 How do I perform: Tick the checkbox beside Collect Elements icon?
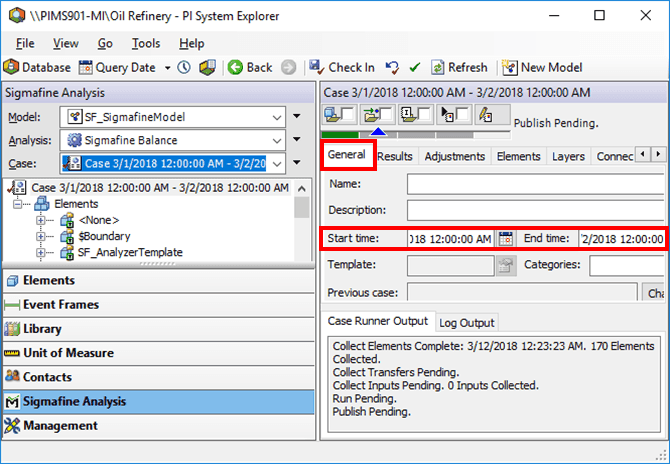click(x=347, y=114)
